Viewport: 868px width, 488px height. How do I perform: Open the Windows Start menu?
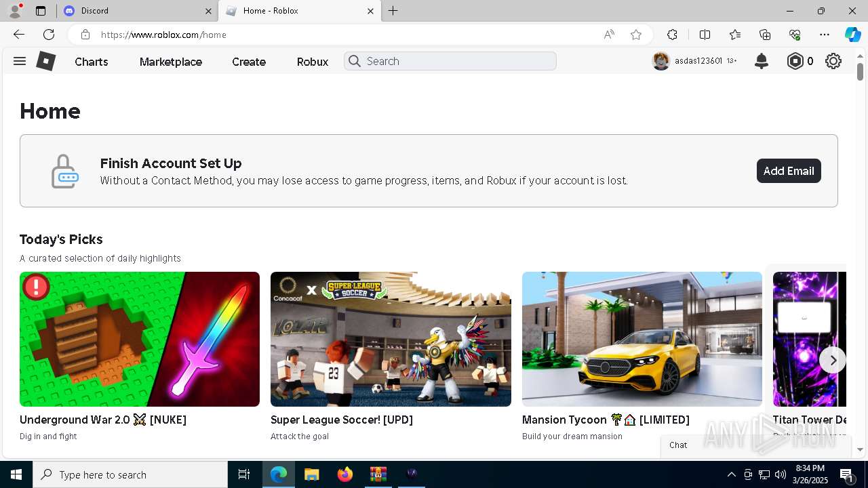16,474
